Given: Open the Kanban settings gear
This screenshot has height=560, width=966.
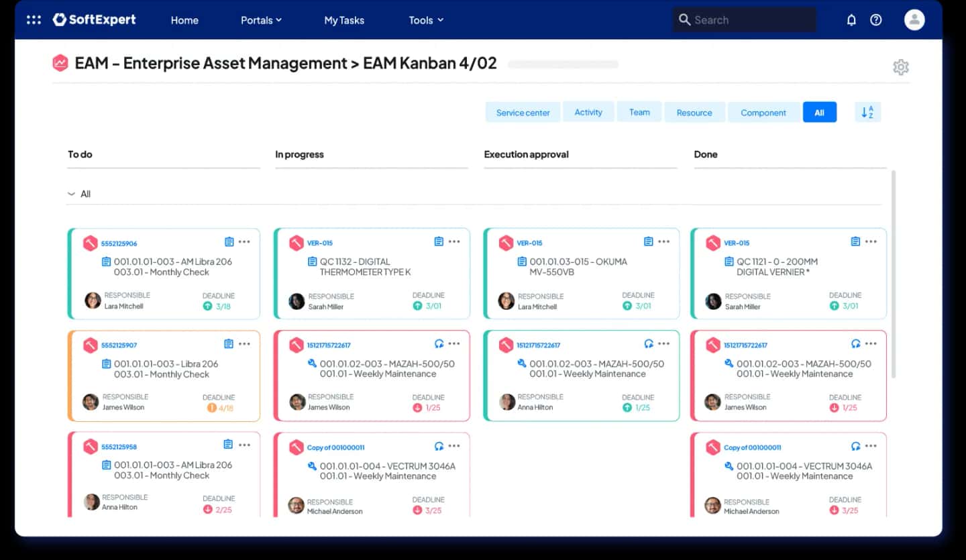Looking at the screenshot, I should coord(901,67).
